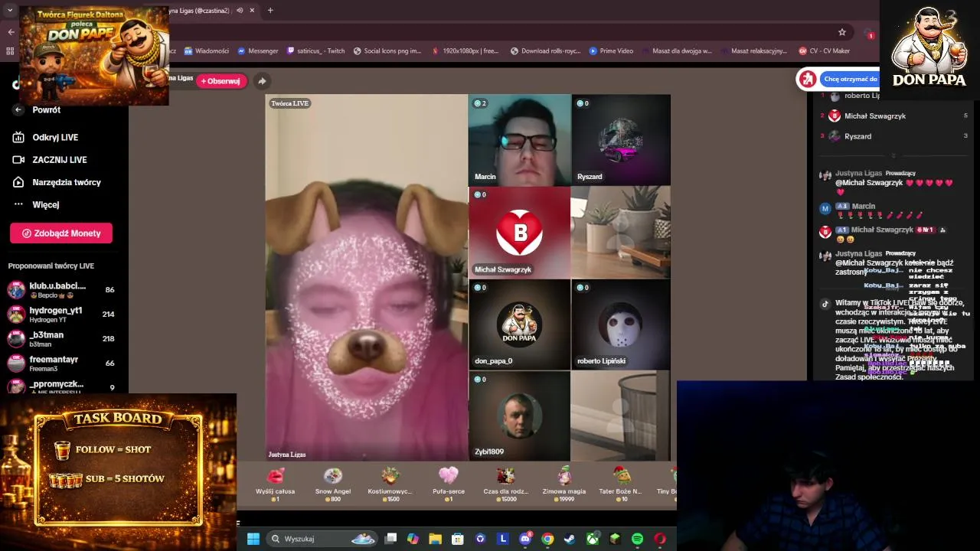Select Ryszard's guest tile
This screenshot has height=551, width=980.
point(621,140)
